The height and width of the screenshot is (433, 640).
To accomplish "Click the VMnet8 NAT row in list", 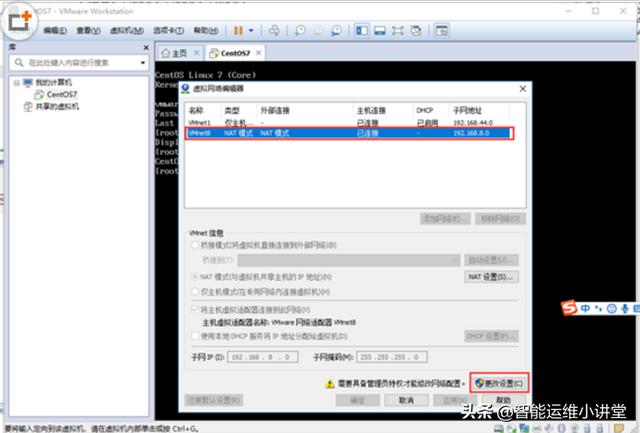I will pos(349,133).
